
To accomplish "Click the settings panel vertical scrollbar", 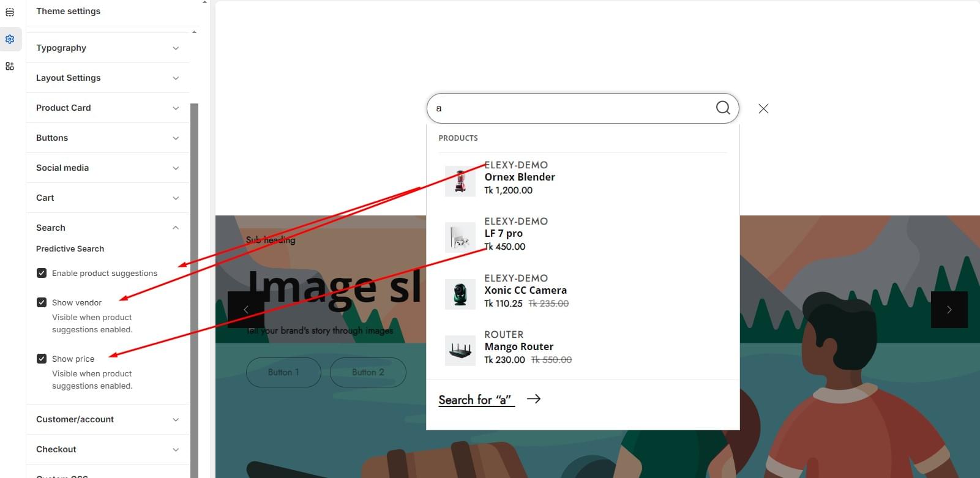I will 194,290.
